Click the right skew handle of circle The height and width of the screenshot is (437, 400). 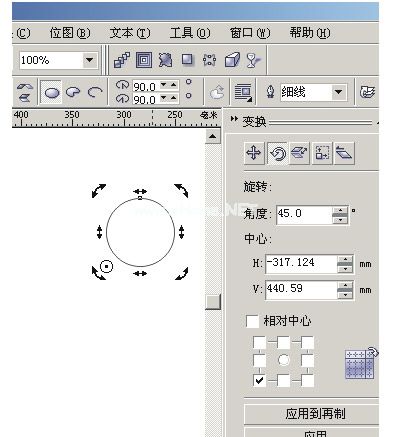(x=181, y=232)
